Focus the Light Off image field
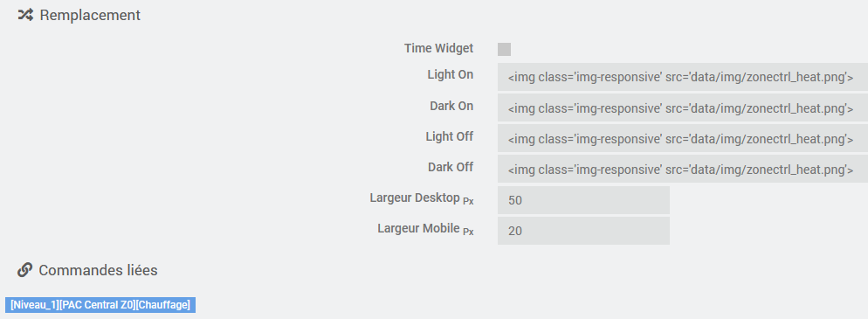This screenshot has height=319, width=868. click(x=683, y=138)
